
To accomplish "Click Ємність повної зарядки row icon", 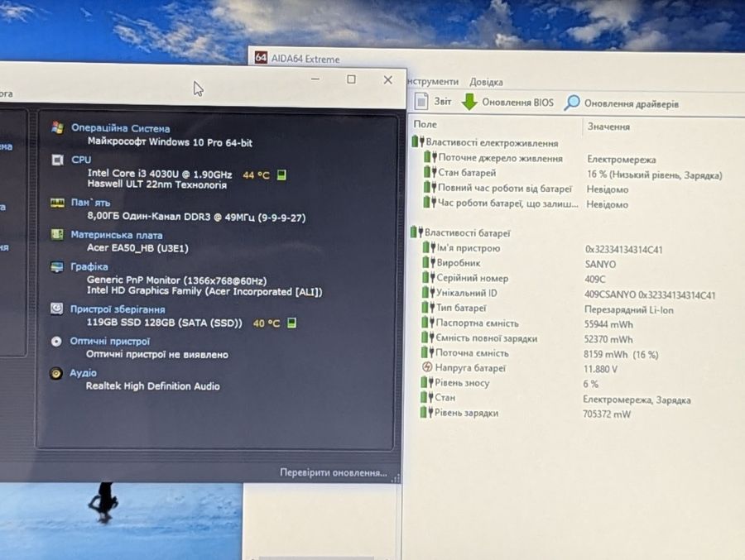I will [427, 337].
